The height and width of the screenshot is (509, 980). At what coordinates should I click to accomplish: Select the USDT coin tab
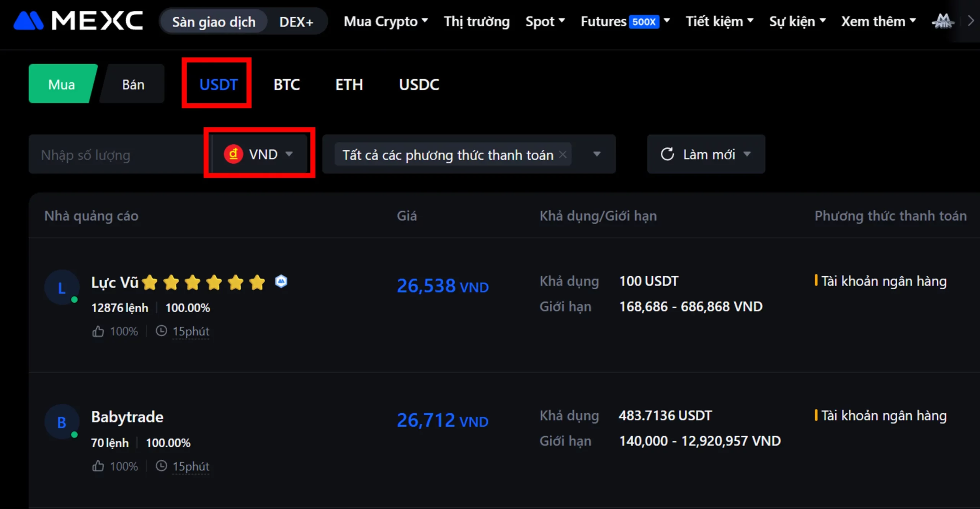point(218,85)
